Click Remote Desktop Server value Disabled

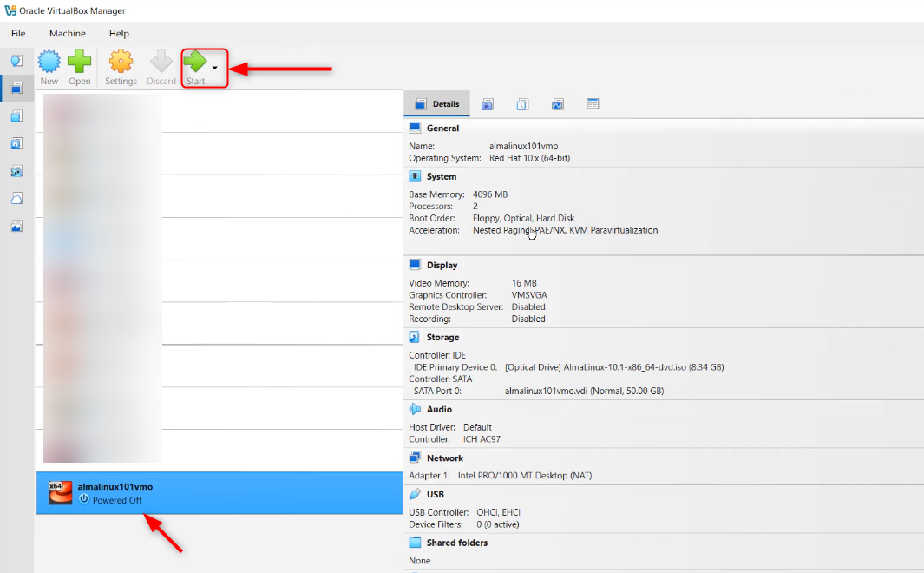point(528,307)
